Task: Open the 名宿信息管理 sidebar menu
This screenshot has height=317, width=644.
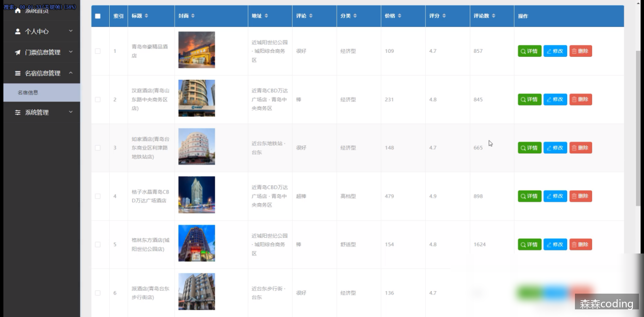Action: click(x=42, y=73)
